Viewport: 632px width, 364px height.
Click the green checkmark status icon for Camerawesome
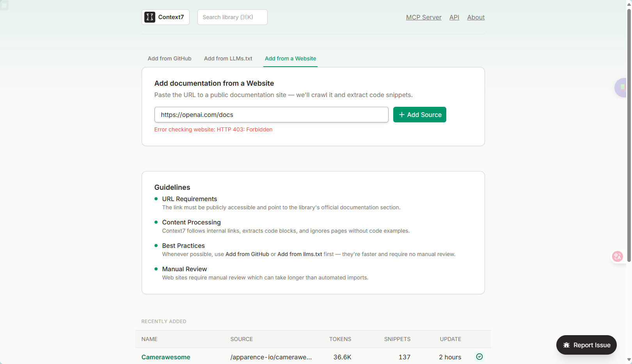(x=479, y=357)
